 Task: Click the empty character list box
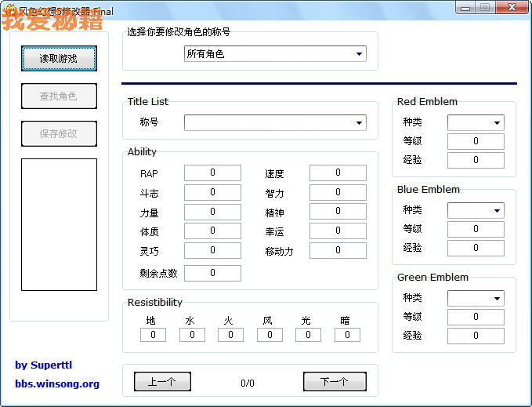(x=59, y=224)
